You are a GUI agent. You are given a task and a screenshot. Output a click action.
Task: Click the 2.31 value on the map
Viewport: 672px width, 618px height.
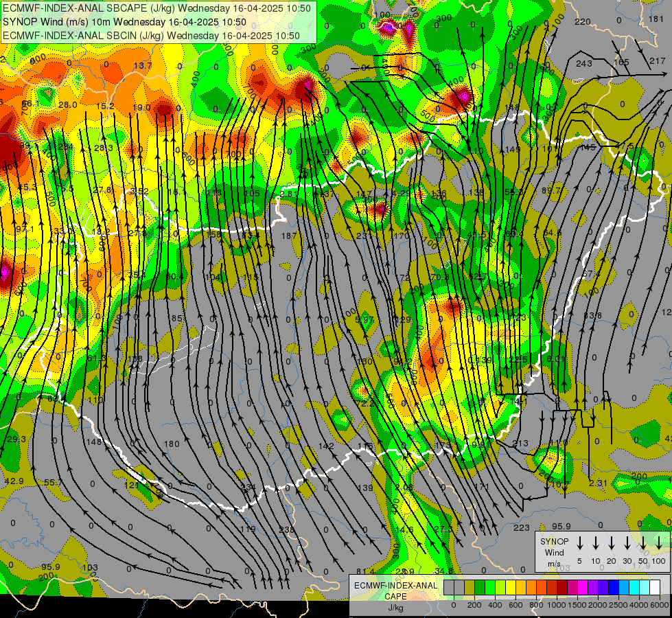tap(598, 483)
